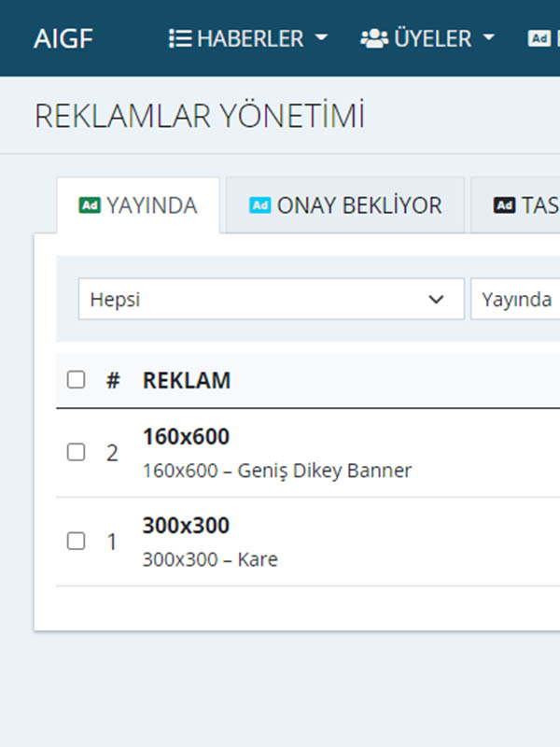
Task: Click the REKLAM column header
Action: (x=186, y=379)
